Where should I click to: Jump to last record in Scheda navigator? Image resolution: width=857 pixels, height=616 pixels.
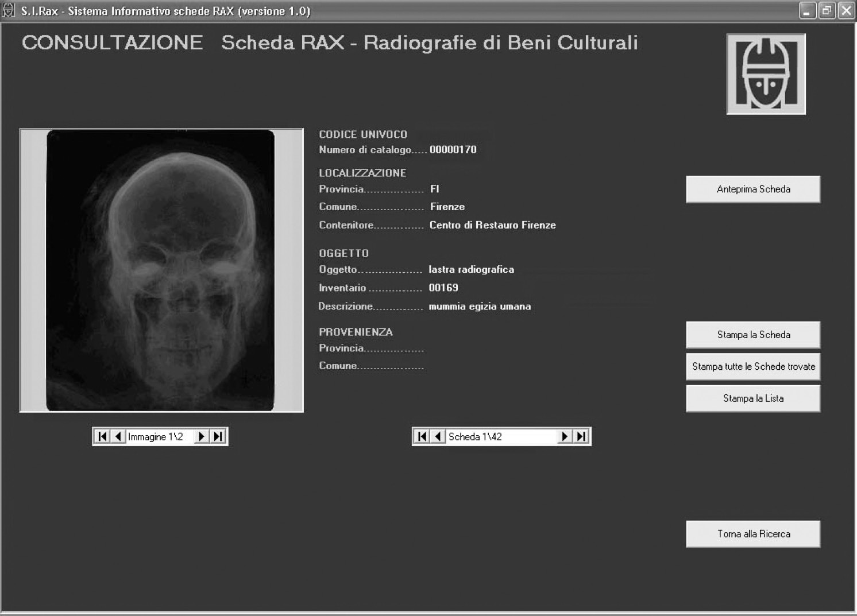[581, 436]
